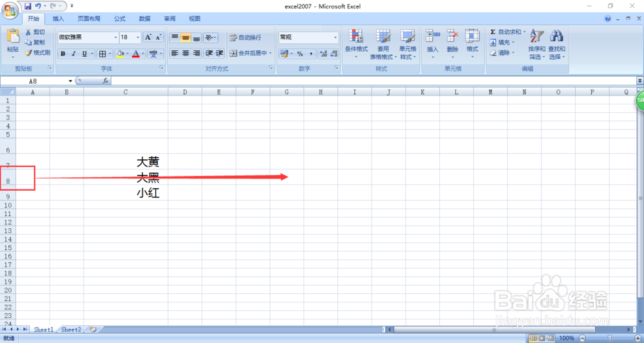The width and height of the screenshot is (644, 343).
Task: Click the Office button logo
Action: click(x=10, y=10)
